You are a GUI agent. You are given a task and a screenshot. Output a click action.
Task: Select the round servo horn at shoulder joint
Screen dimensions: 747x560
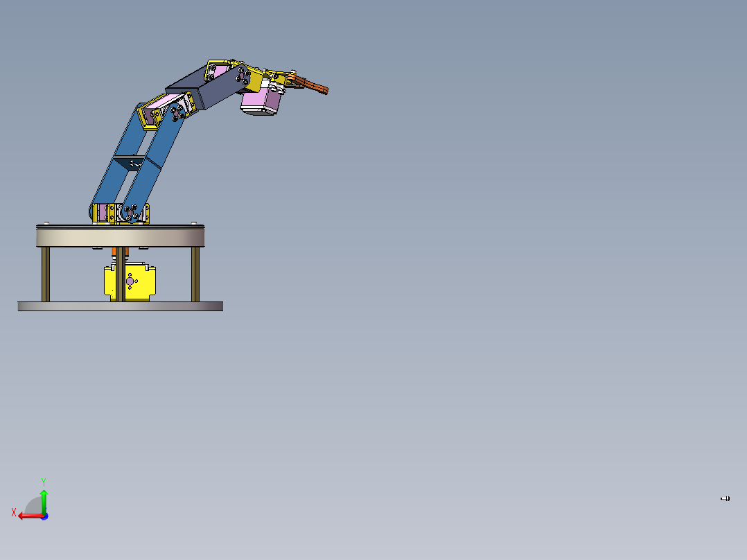[x=130, y=213]
